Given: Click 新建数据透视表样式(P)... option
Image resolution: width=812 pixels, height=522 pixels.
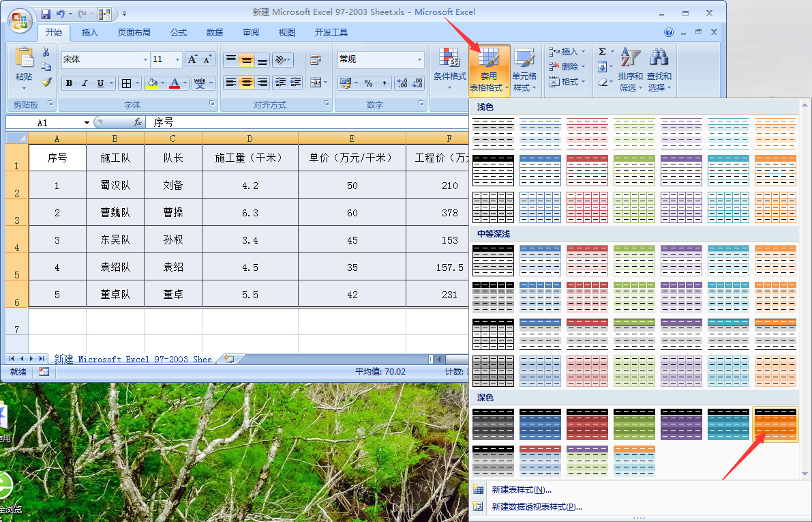Looking at the screenshot, I should pyautogui.click(x=537, y=507).
